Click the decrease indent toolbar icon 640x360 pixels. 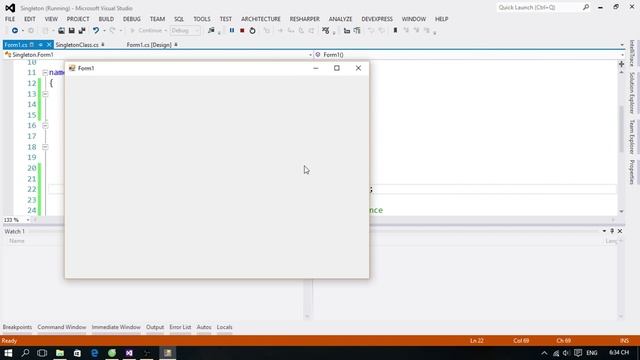pos(347,31)
